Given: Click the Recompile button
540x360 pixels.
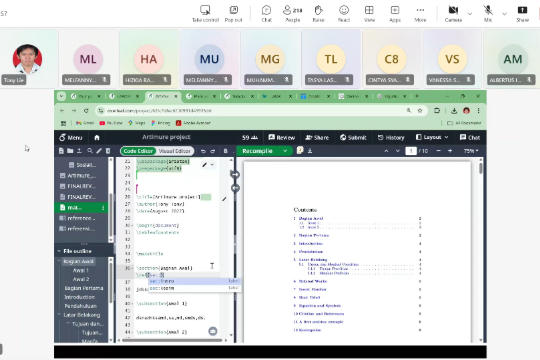Looking at the screenshot, I should click(257, 151).
